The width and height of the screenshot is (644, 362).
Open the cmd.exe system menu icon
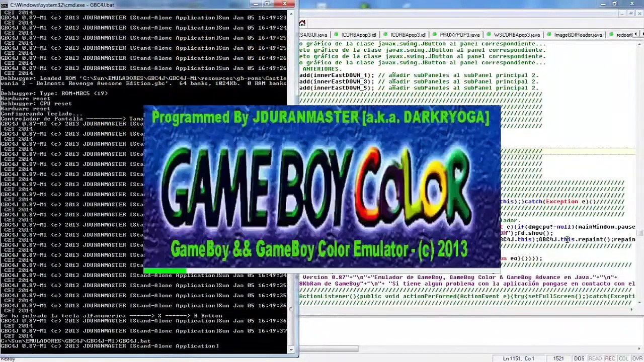(x=5, y=4)
